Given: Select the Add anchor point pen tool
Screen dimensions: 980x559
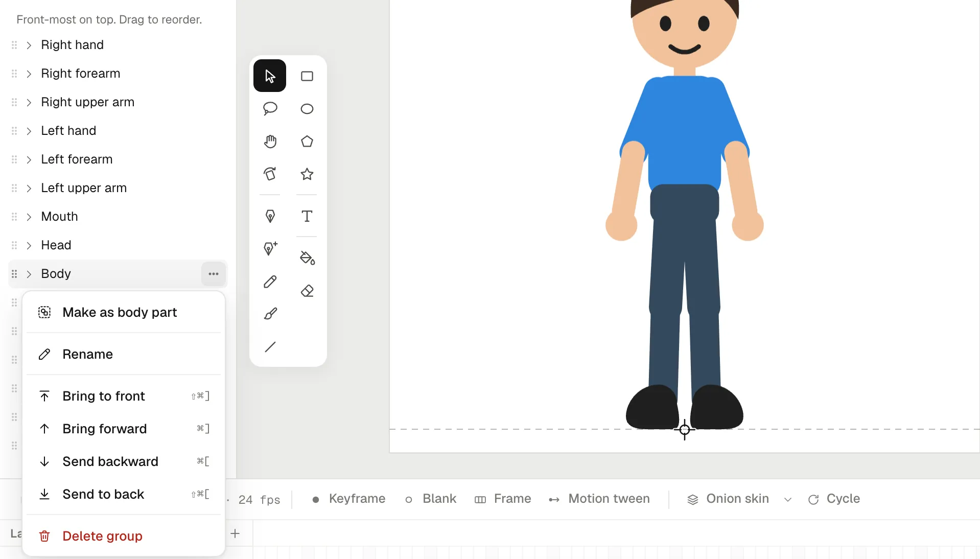Looking at the screenshot, I should [270, 248].
